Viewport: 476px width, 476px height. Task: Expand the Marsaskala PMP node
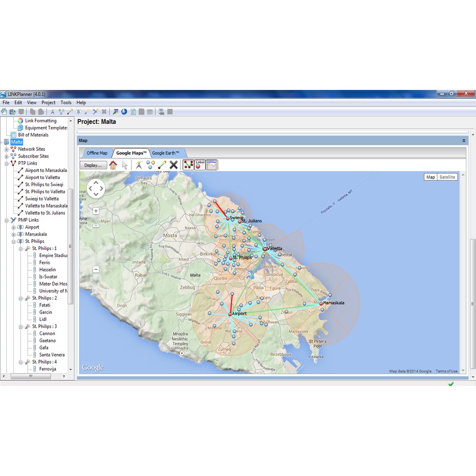coord(13,234)
